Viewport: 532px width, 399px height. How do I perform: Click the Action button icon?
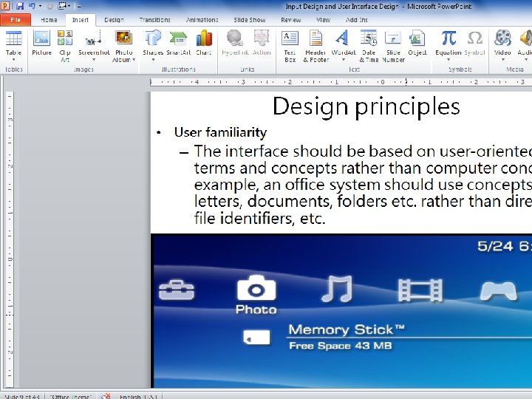(262, 38)
